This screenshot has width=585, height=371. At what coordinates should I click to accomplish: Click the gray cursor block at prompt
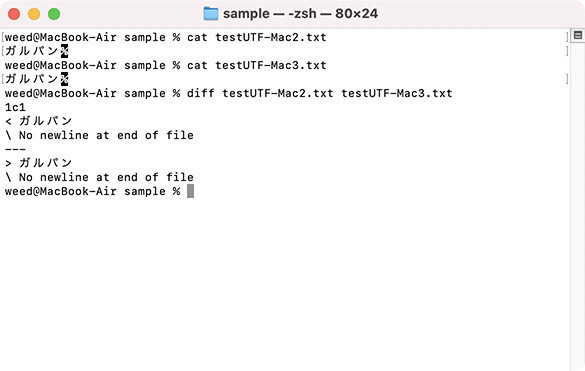[190, 191]
